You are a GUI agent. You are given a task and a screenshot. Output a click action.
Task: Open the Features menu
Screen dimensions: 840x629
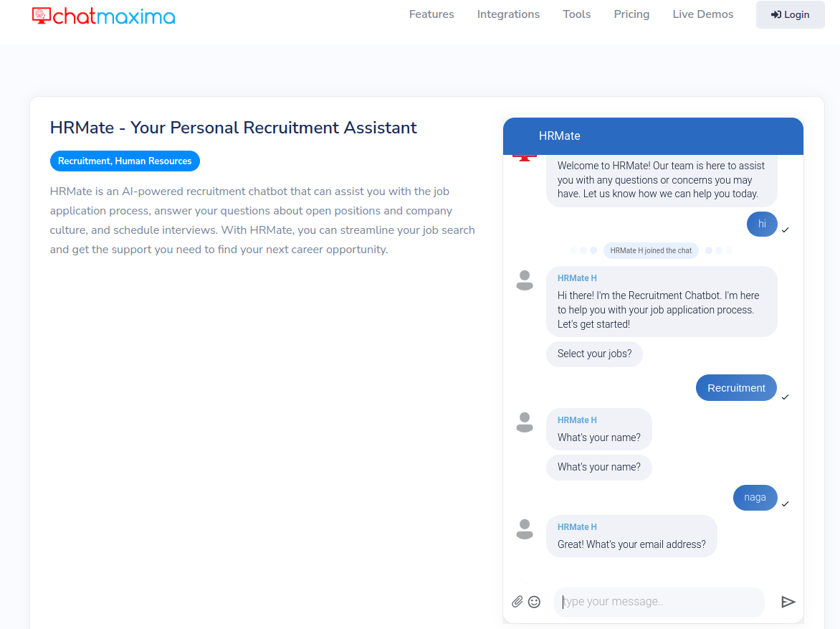coord(431,14)
